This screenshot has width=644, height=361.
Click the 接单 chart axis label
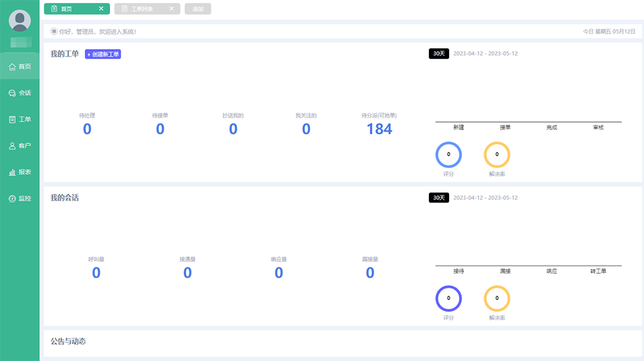pos(505,127)
